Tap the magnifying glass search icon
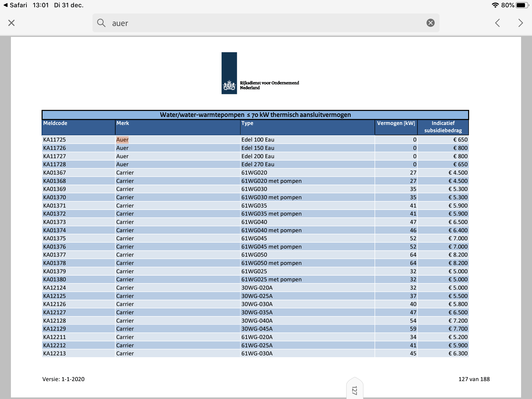Screen dimensions: 532x399 101,23
